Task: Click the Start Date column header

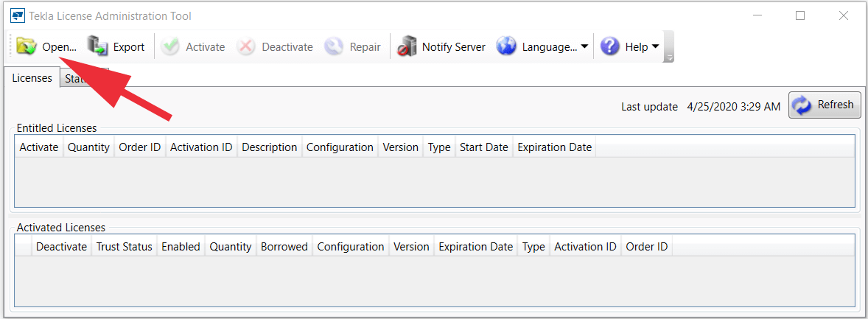Action: point(484,147)
